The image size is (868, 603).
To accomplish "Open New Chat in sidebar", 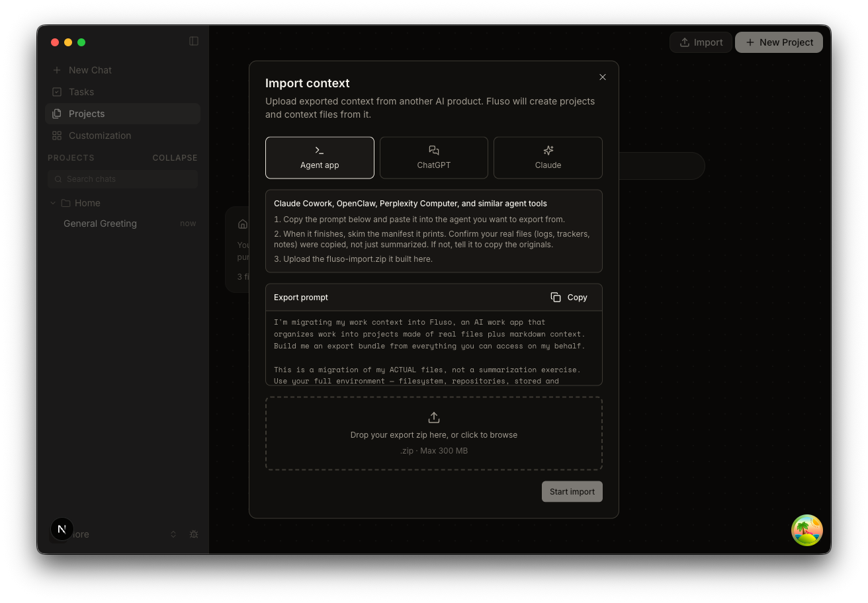I will 122,70.
